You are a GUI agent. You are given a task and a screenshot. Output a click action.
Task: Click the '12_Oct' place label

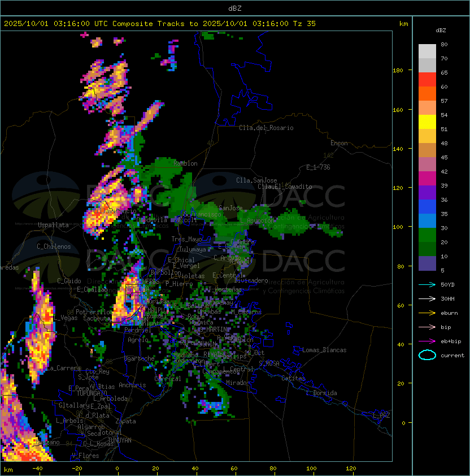(x=254, y=353)
